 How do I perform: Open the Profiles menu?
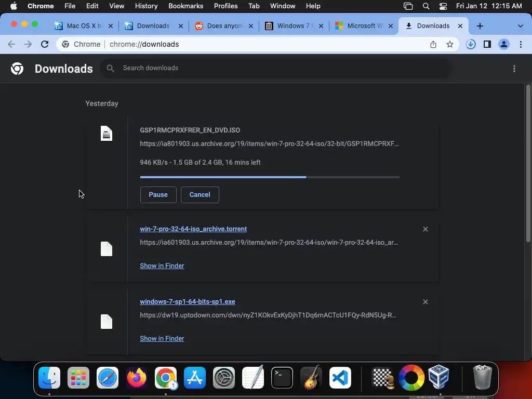[225, 6]
